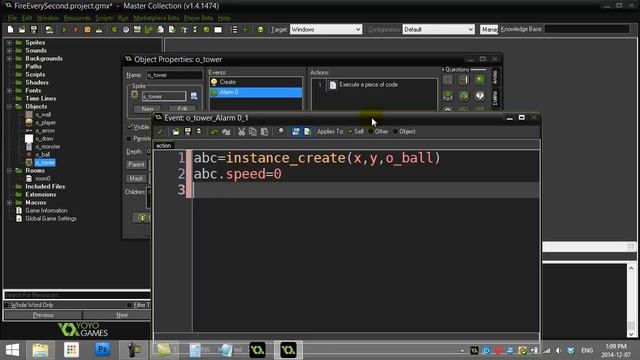Click the Undo icon in code editor

point(214,131)
